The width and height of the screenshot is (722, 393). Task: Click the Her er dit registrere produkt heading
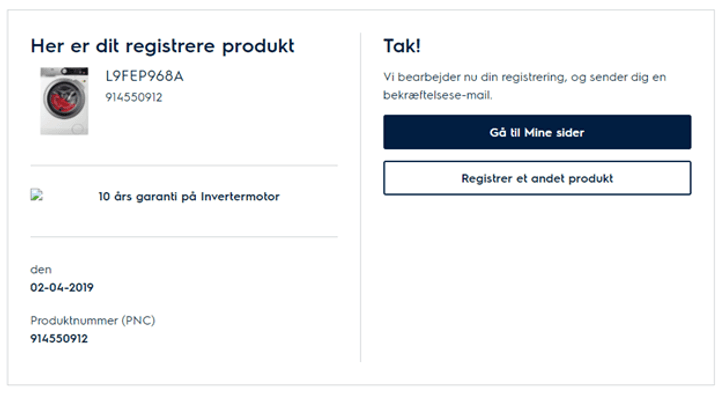click(x=163, y=46)
